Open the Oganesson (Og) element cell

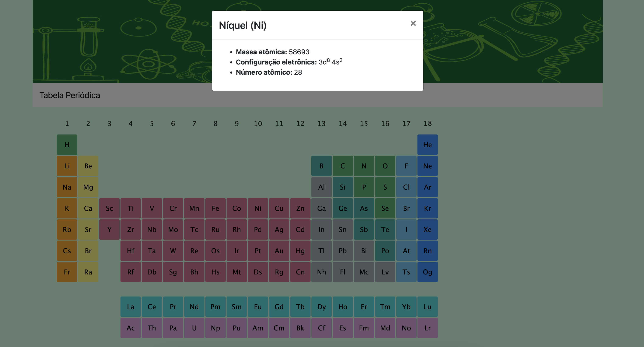[x=427, y=272]
